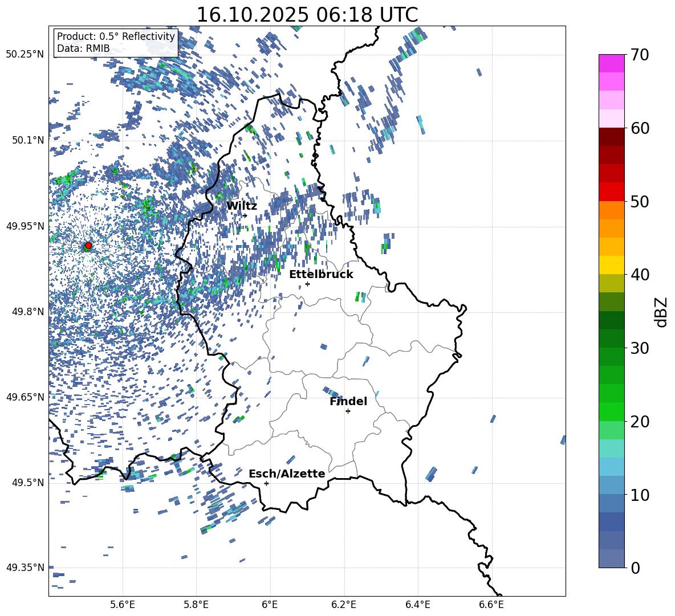
Task: Click the Esch/Alzette station cross marker
Action: pos(266,483)
